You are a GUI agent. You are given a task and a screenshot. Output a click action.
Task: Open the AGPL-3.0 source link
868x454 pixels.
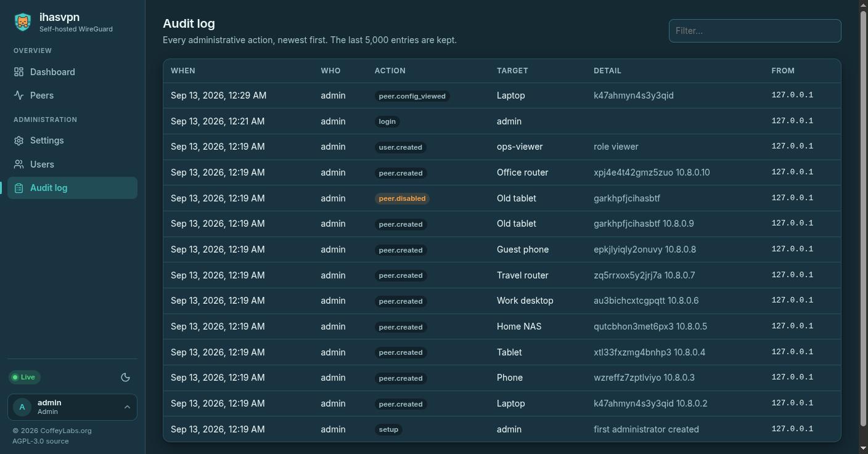pyautogui.click(x=41, y=441)
